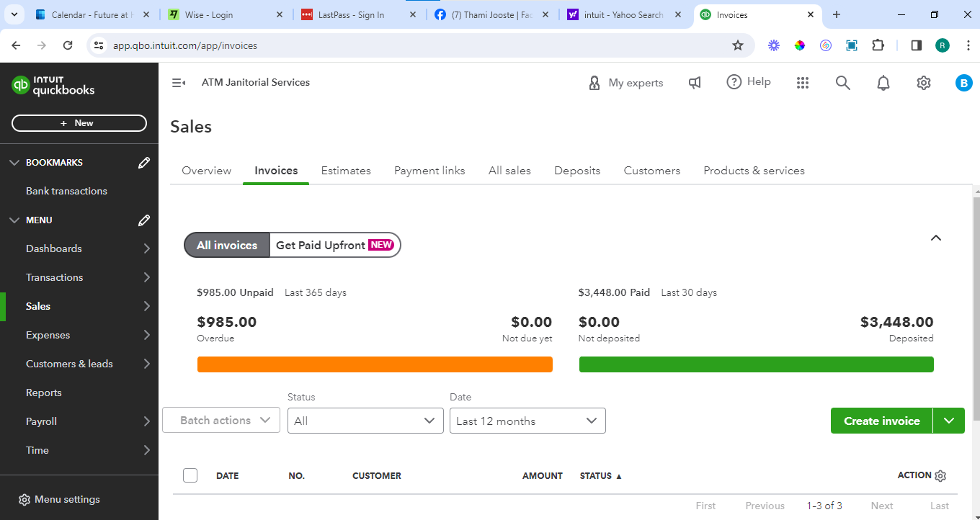Expand the Dashboards submenu
This screenshot has width=980, height=520.
tap(147, 248)
